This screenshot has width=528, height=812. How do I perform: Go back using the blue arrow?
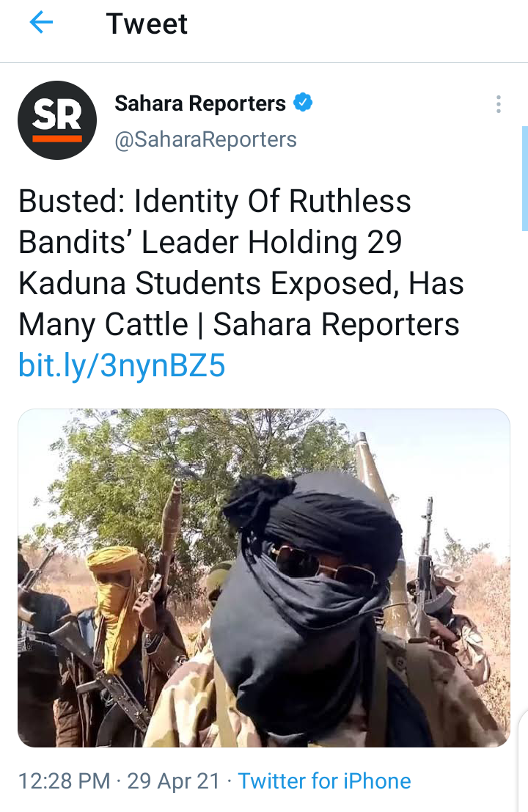(x=41, y=23)
